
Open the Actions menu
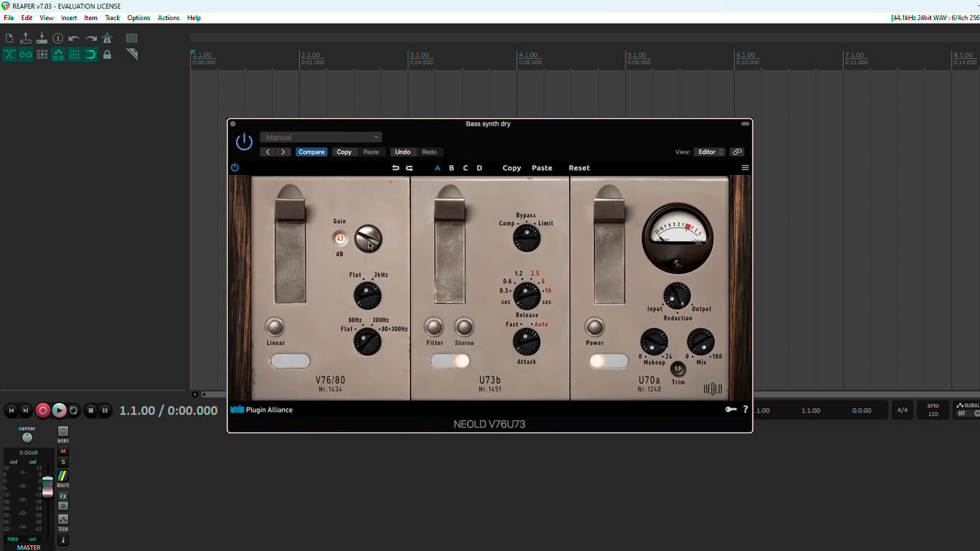(x=169, y=18)
